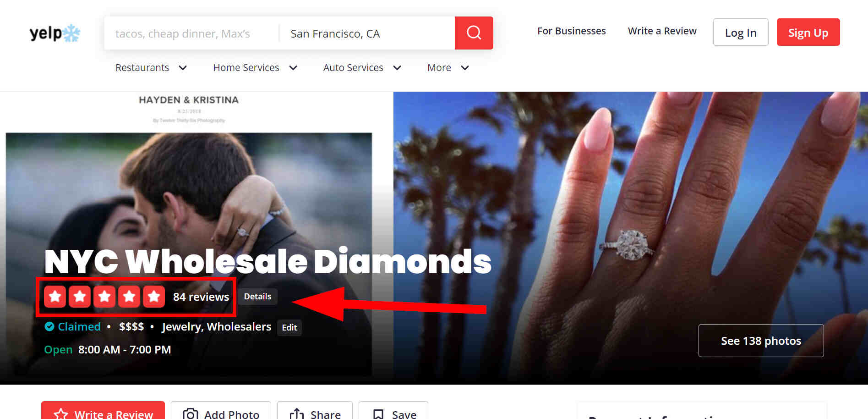Expand the Home Services dropdown

point(255,68)
